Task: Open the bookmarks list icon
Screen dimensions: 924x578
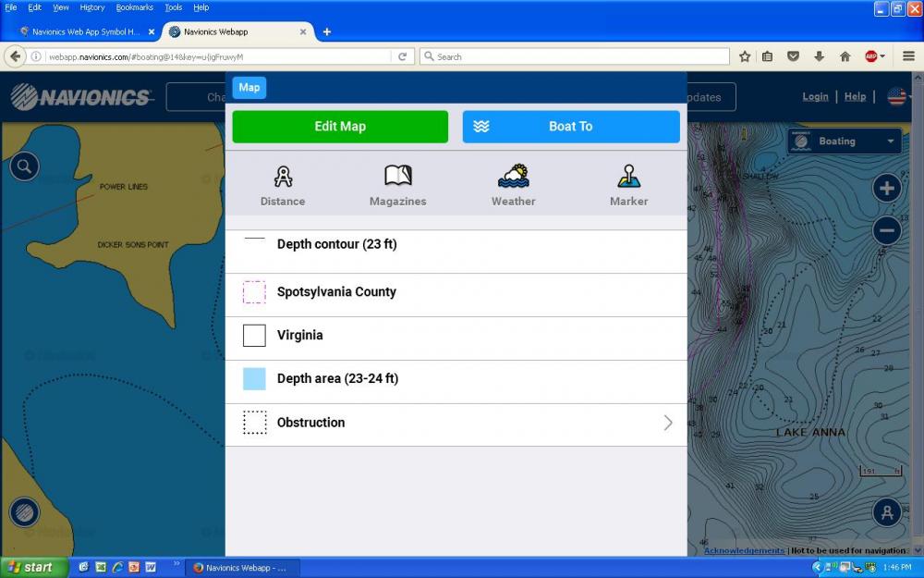Action: 767,56
